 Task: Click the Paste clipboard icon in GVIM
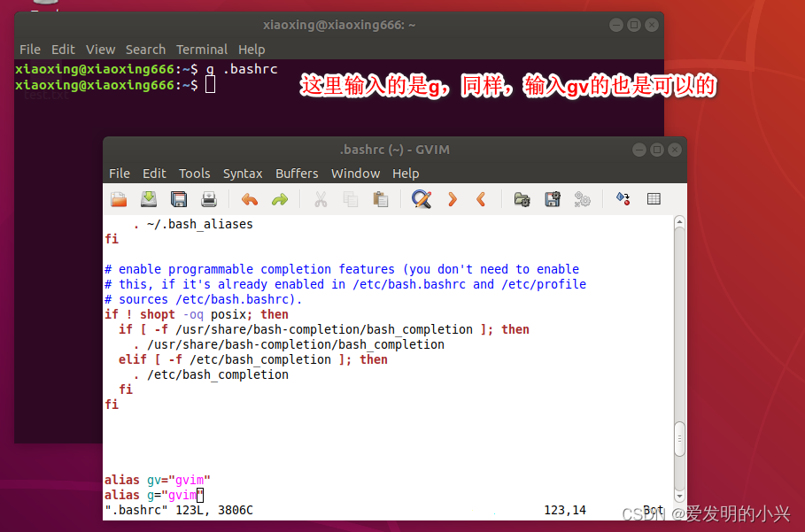381,199
